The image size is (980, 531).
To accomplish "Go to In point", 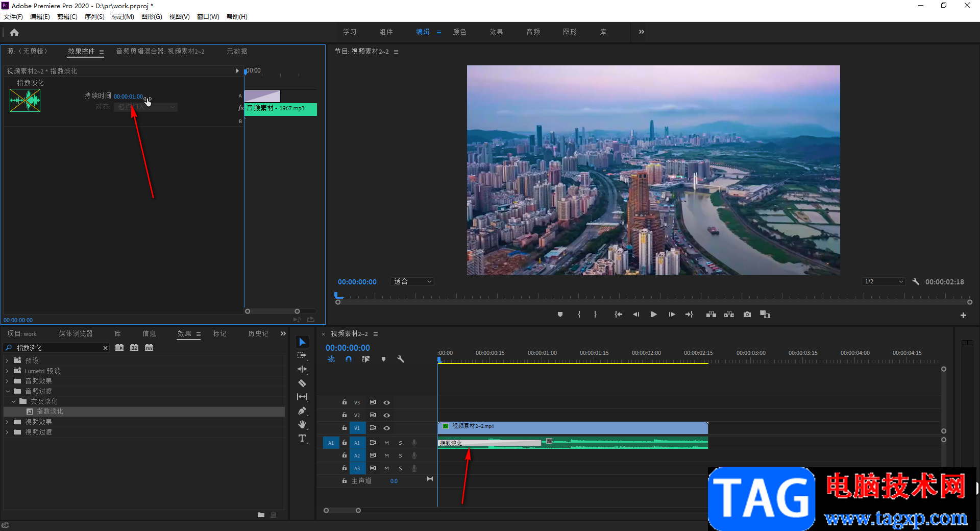I will point(618,315).
